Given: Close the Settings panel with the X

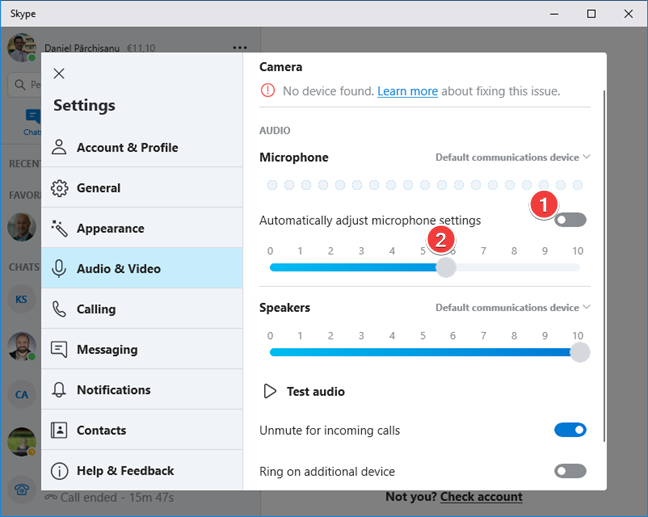Looking at the screenshot, I should pyautogui.click(x=59, y=74).
